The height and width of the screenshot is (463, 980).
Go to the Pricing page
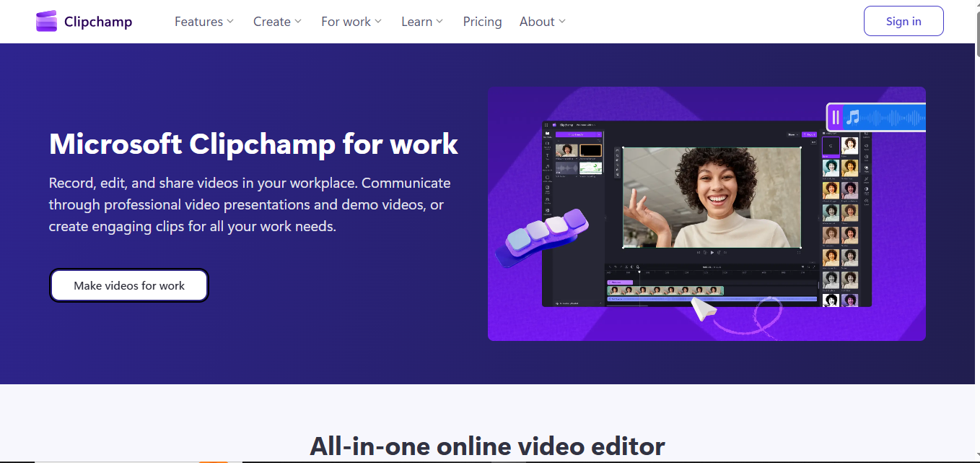pos(482,22)
